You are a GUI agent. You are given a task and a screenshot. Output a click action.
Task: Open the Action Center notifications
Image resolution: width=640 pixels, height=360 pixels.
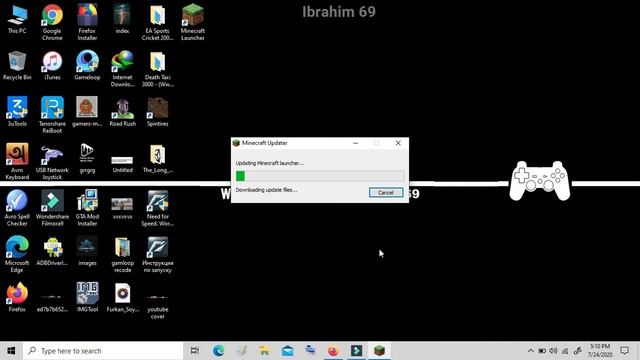pyautogui.click(x=624, y=351)
